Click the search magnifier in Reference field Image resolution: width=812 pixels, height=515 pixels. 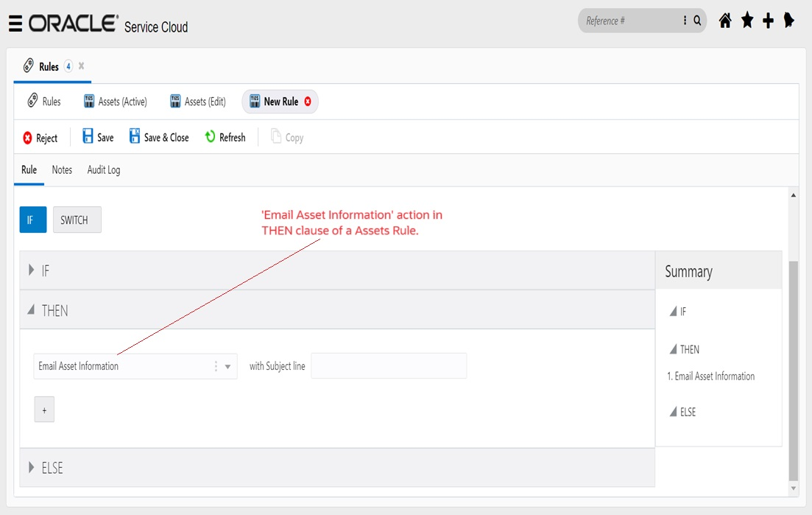[x=696, y=21]
